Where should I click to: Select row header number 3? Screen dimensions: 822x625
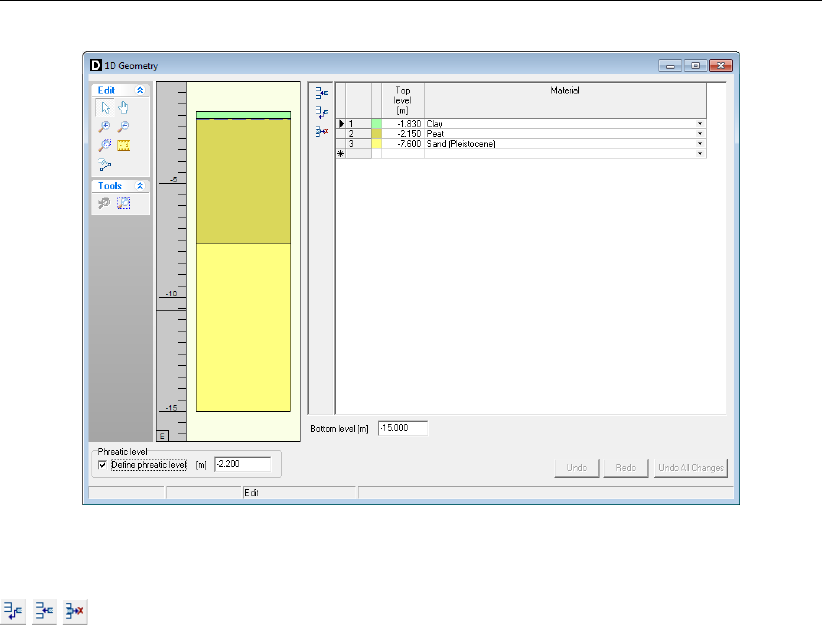pyautogui.click(x=359, y=144)
